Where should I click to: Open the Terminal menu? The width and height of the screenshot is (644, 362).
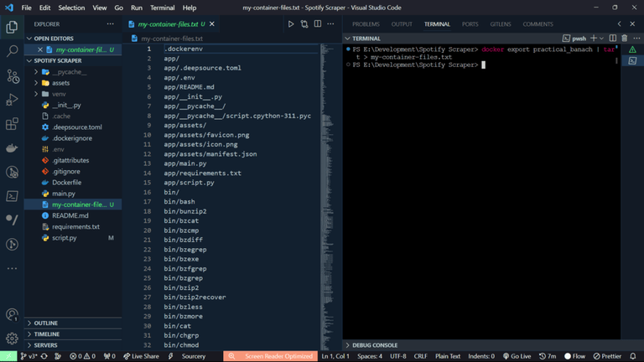click(162, 8)
